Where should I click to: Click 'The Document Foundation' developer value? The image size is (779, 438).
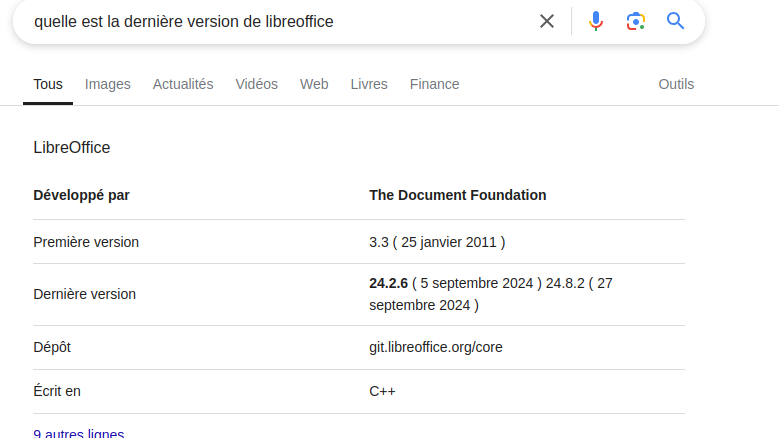click(x=458, y=195)
